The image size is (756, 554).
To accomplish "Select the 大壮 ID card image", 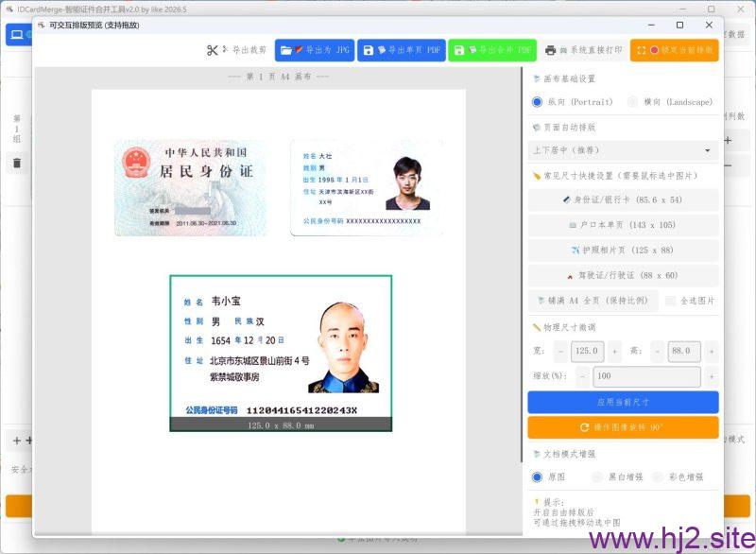I will [367, 187].
